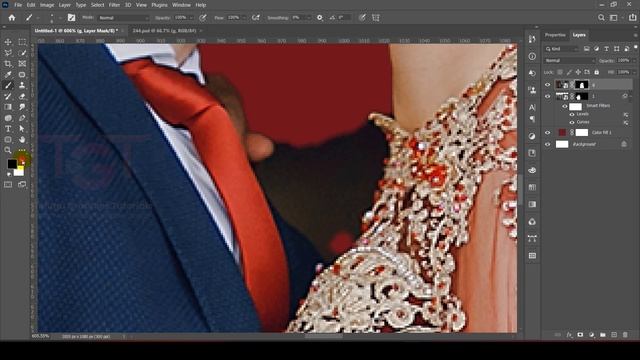Select the Move tool
Viewport: 640px width, 360px height.
click(8, 42)
